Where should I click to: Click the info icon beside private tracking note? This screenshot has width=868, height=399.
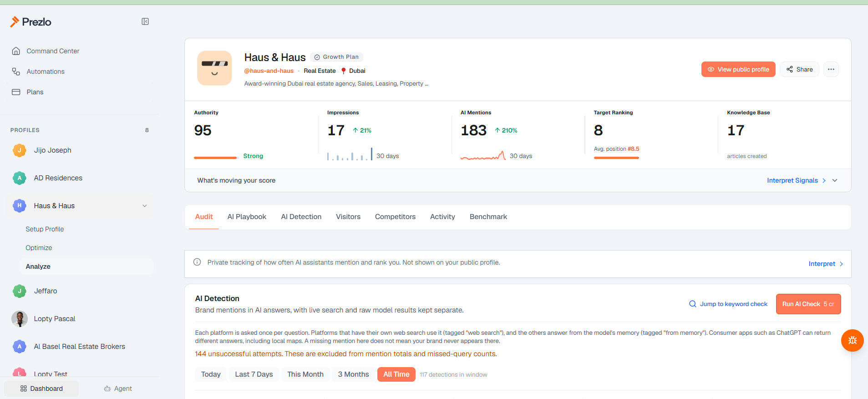[197, 262]
